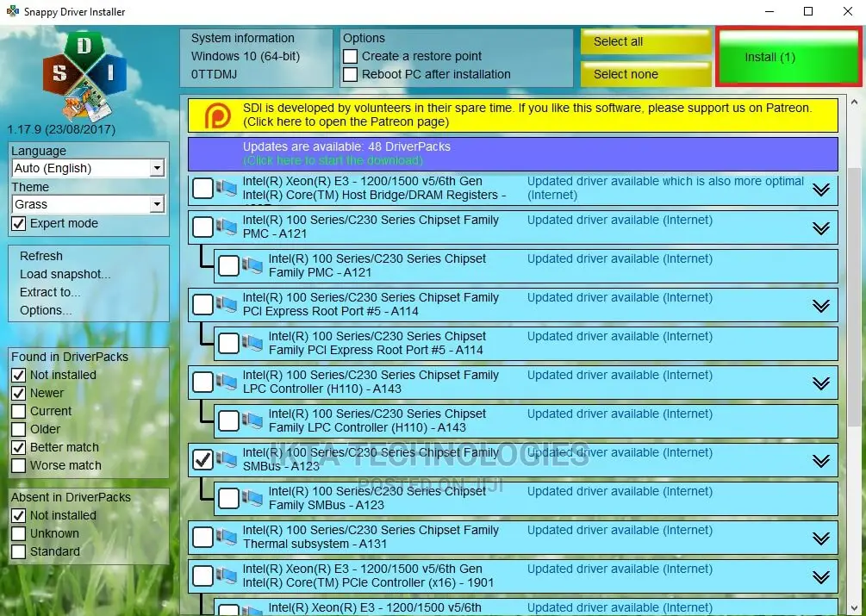Image resolution: width=866 pixels, height=616 pixels.
Task: Expand Host Bridge/DRAM Registers row chevron
Action: point(821,190)
